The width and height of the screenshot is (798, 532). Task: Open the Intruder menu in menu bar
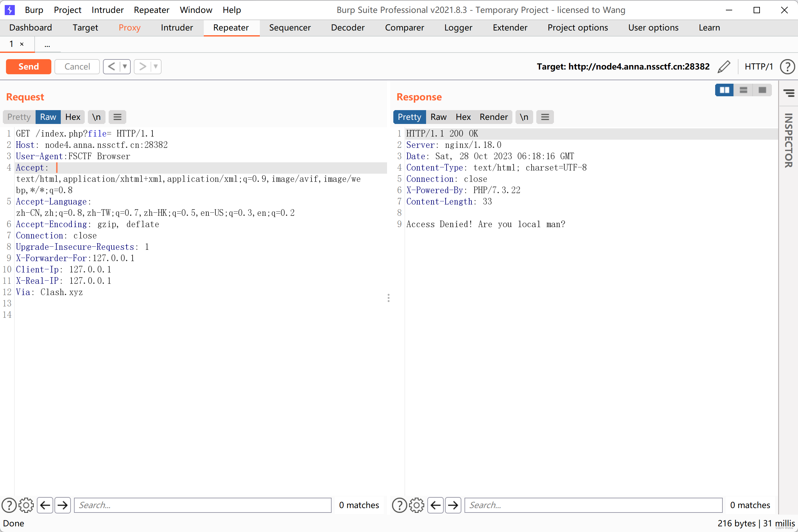[107, 10]
